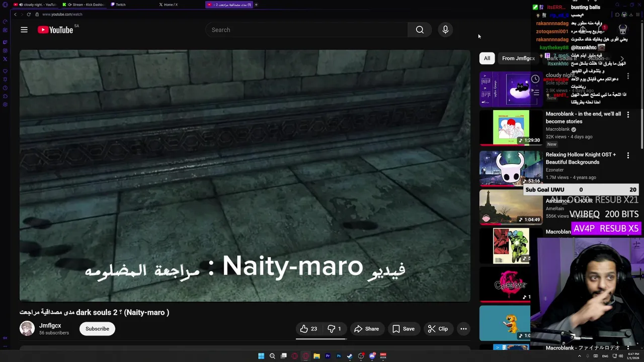Viewport: 644px width, 362px height.
Task: Click the address bar URL
Action: click(62, 14)
